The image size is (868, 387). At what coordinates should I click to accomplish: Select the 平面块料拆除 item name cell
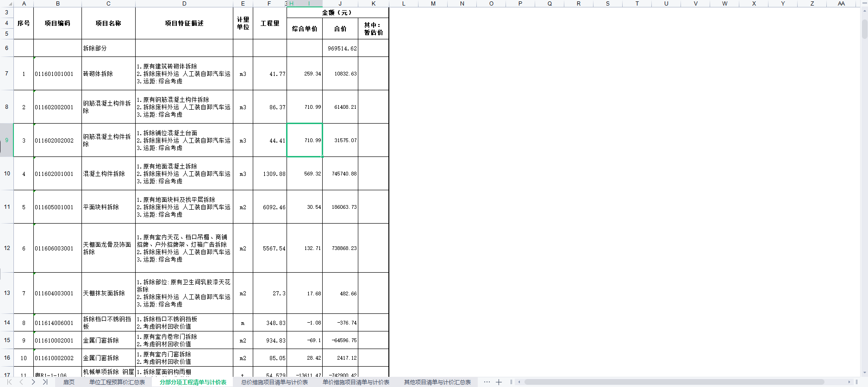point(108,207)
